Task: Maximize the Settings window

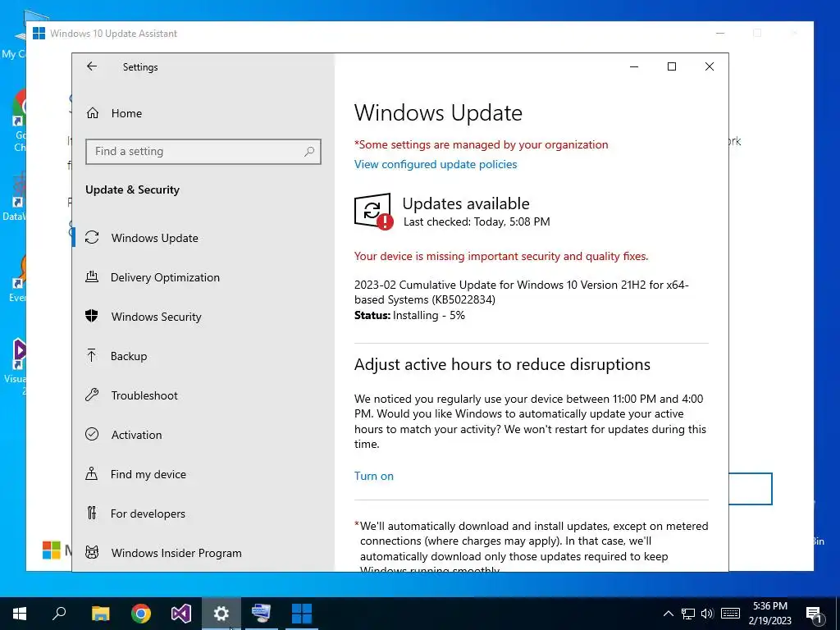Action: pos(672,66)
